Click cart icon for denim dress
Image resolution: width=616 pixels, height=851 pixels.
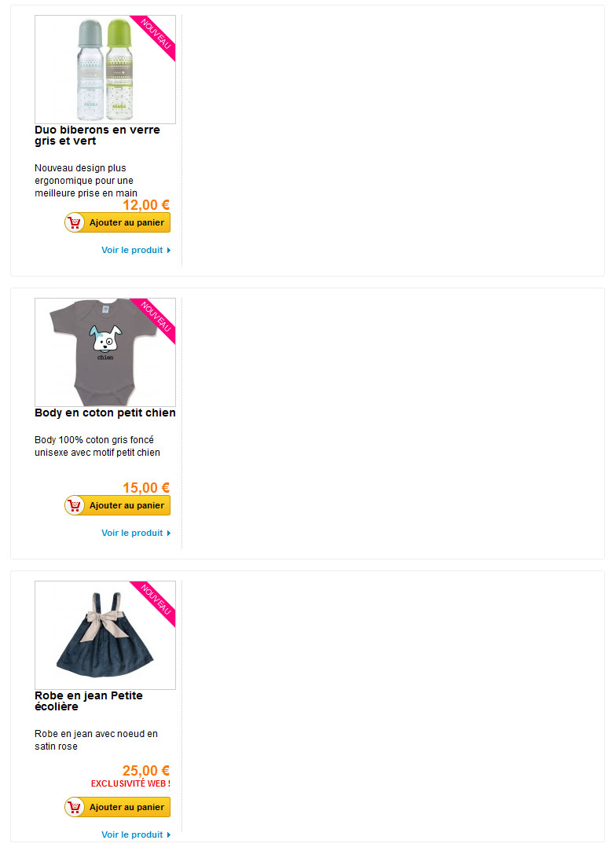point(75,807)
